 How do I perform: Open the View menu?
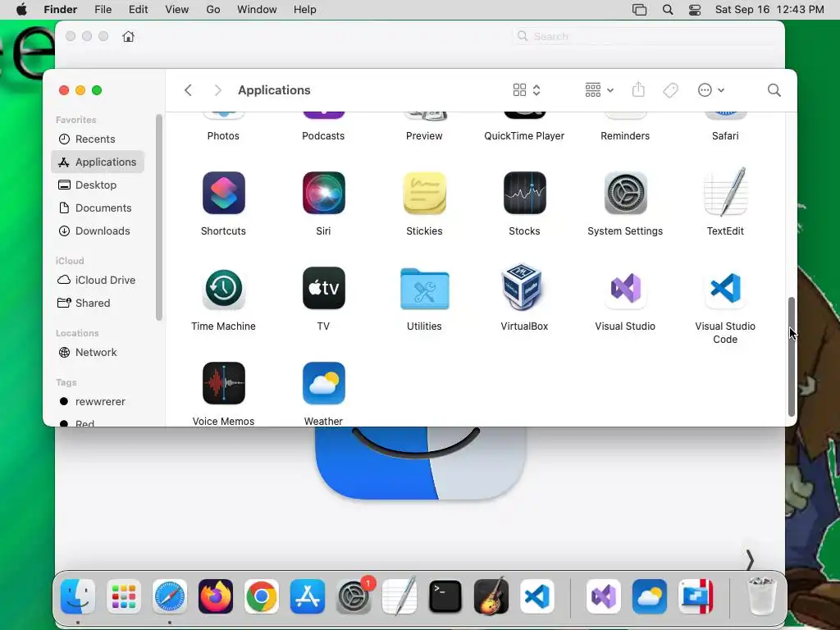point(177,10)
